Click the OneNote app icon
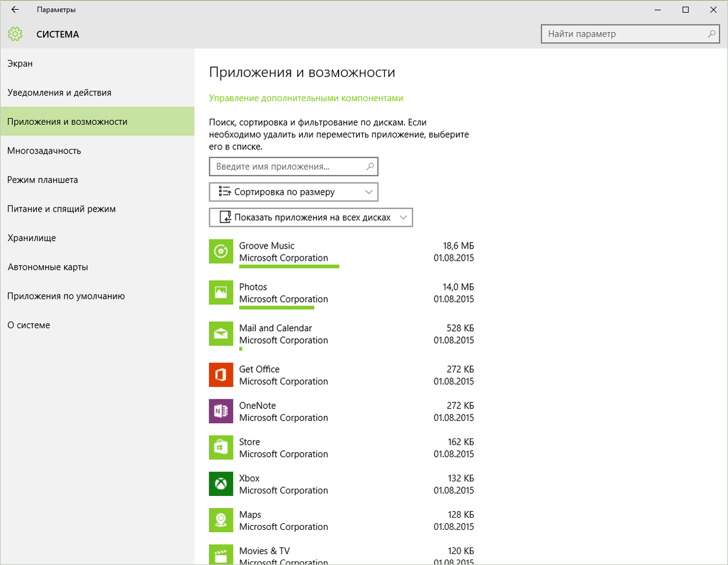Screen dimensions: 728x565 (x=221, y=411)
